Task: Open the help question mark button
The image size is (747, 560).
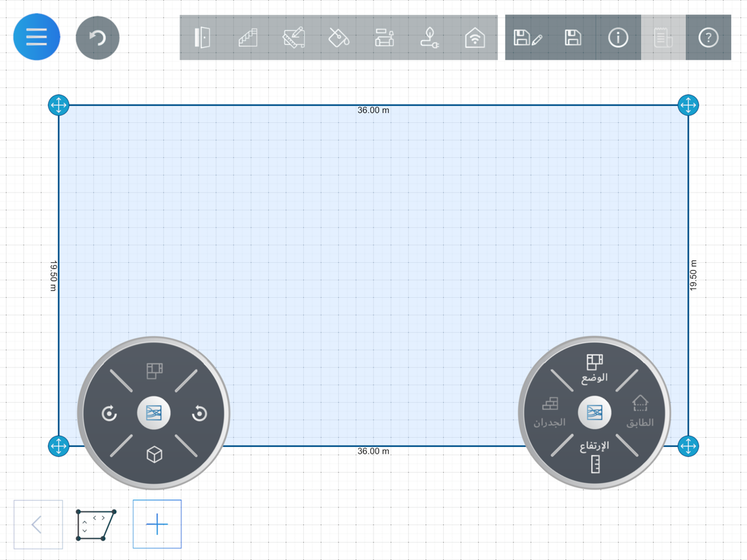Action: pyautogui.click(x=708, y=37)
